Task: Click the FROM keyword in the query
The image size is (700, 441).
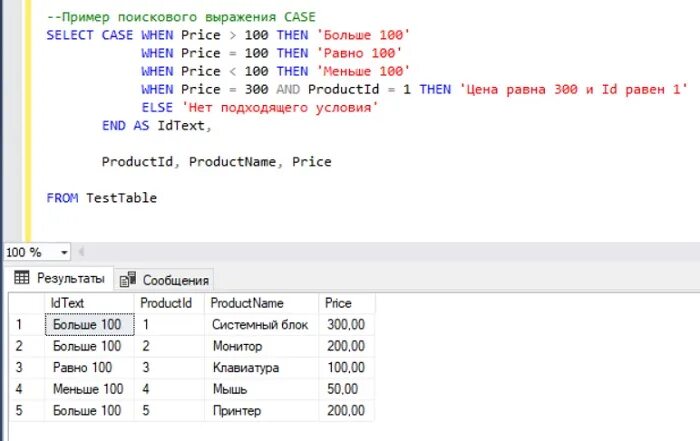Action: pos(62,198)
